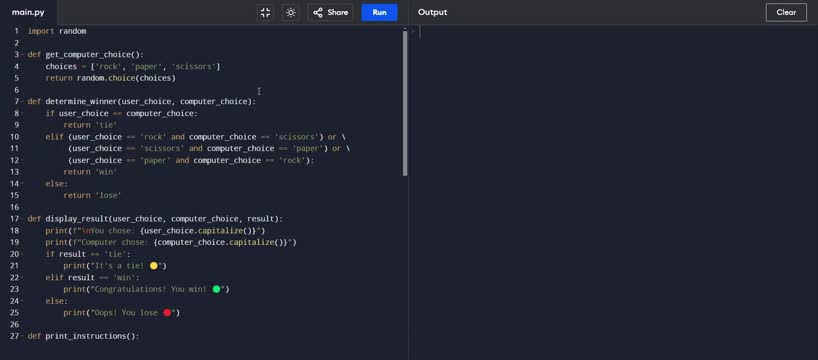The height and width of the screenshot is (360, 818).
Task: Select the main.py file tab
Action: click(x=28, y=13)
